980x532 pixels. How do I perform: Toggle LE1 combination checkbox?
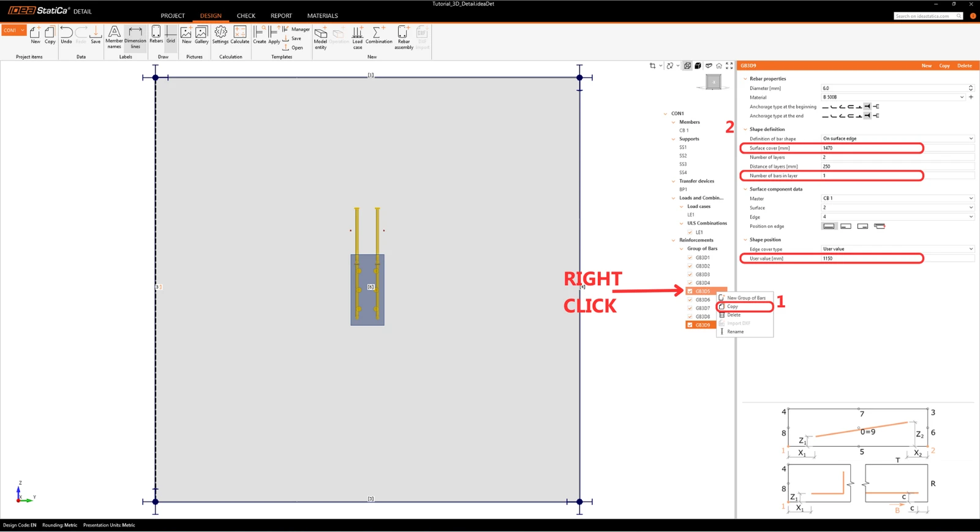pos(690,232)
